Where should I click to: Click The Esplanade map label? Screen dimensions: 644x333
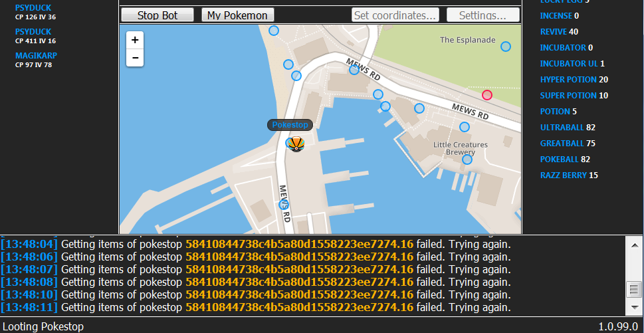click(x=467, y=40)
